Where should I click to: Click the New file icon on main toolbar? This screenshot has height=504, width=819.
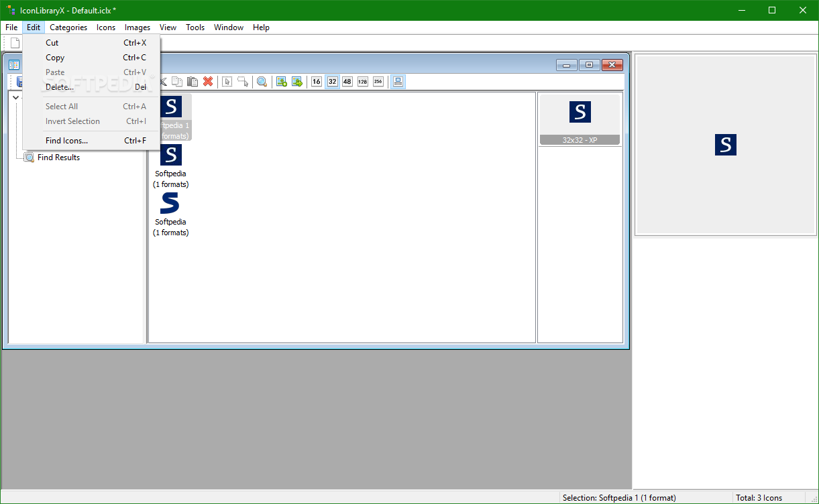point(15,43)
